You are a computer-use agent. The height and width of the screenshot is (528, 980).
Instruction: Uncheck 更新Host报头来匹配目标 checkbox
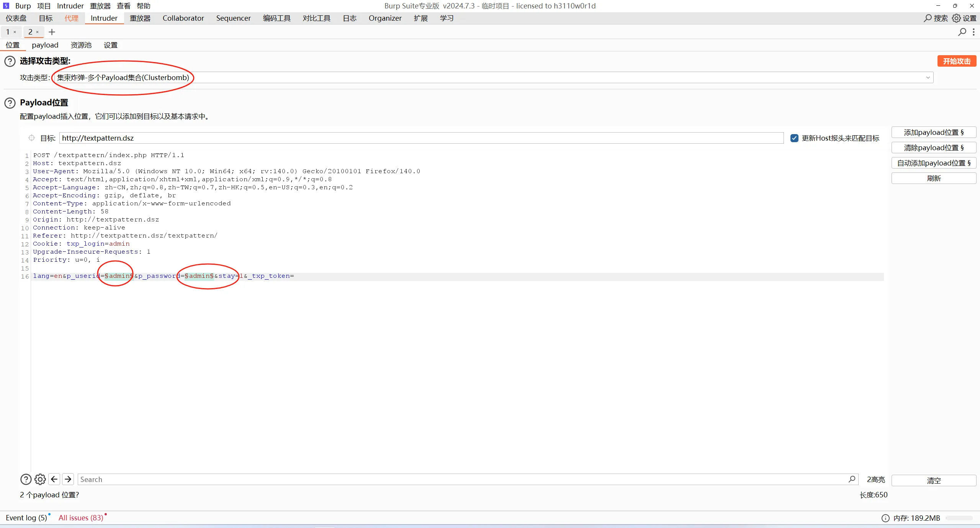click(794, 138)
